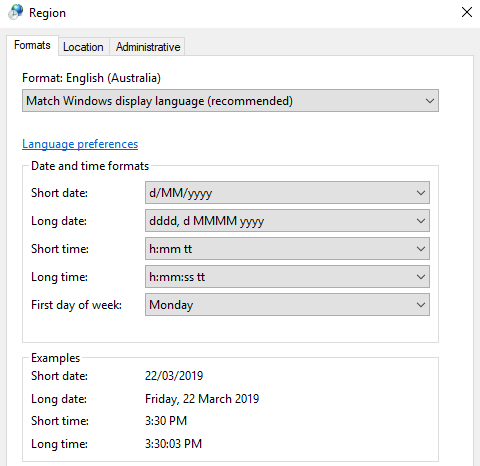Switch to the Formats tab

(x=32, y=45)
